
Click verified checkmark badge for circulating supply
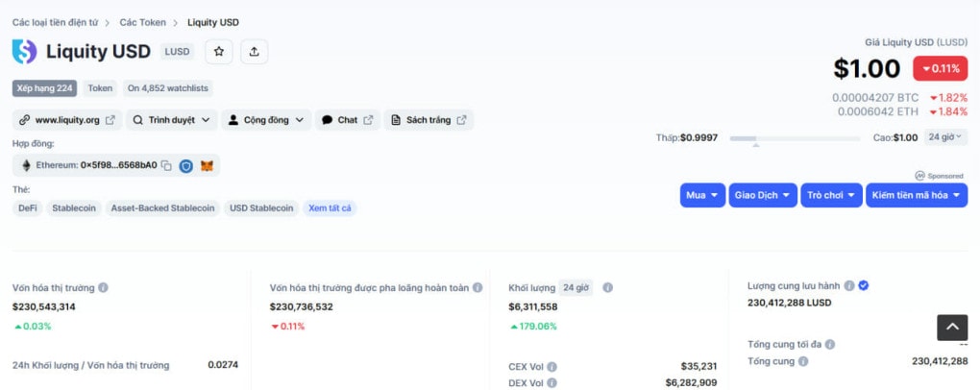point(864,285)
